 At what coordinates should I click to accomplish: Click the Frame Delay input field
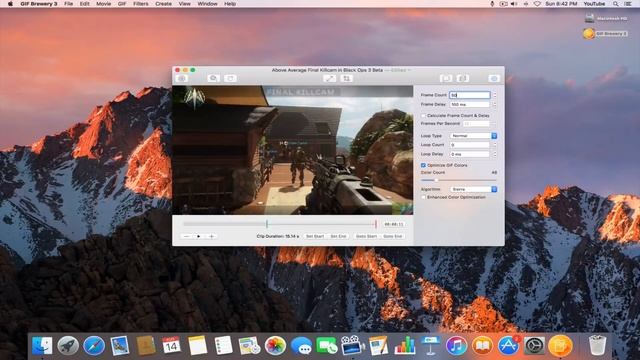[470, 104]
